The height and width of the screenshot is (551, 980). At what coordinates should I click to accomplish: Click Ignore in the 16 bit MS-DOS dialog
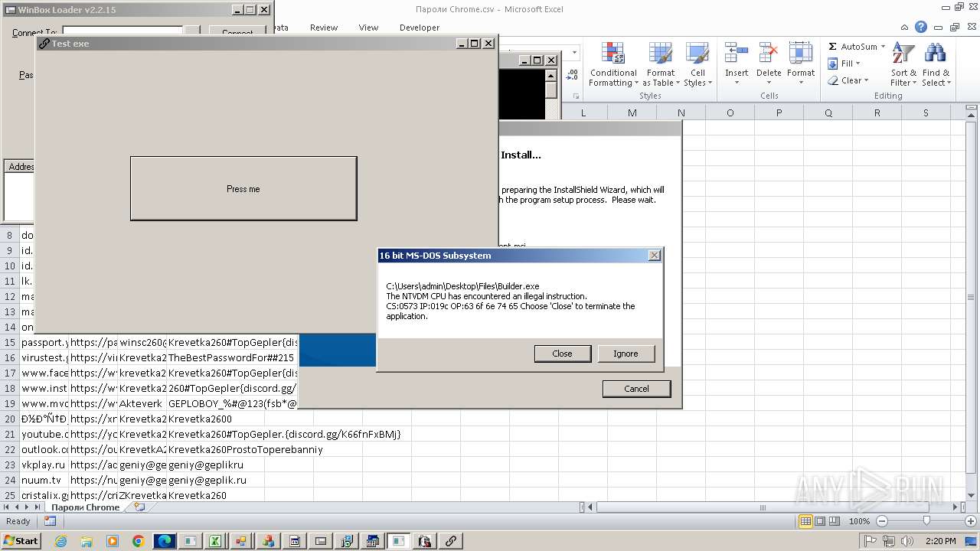tap(626, 354)
